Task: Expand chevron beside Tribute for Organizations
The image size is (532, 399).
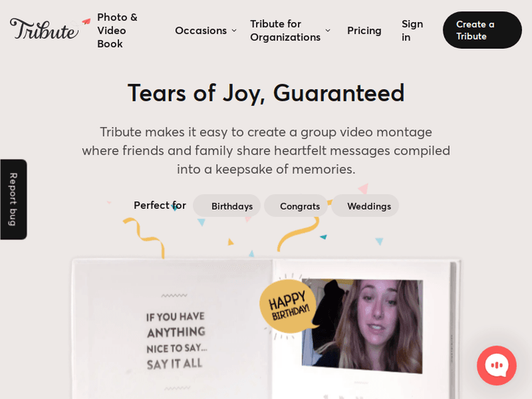Action: 328,30
